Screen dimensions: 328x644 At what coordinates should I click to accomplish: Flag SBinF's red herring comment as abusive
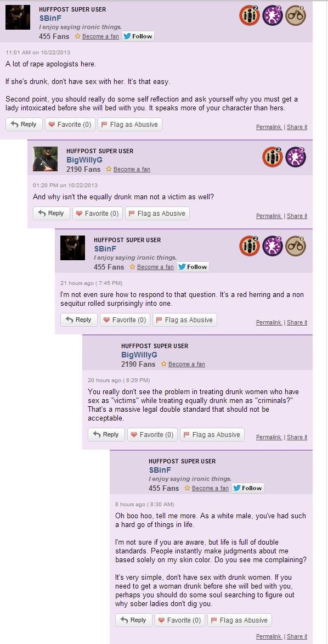[x=185, y=320]
